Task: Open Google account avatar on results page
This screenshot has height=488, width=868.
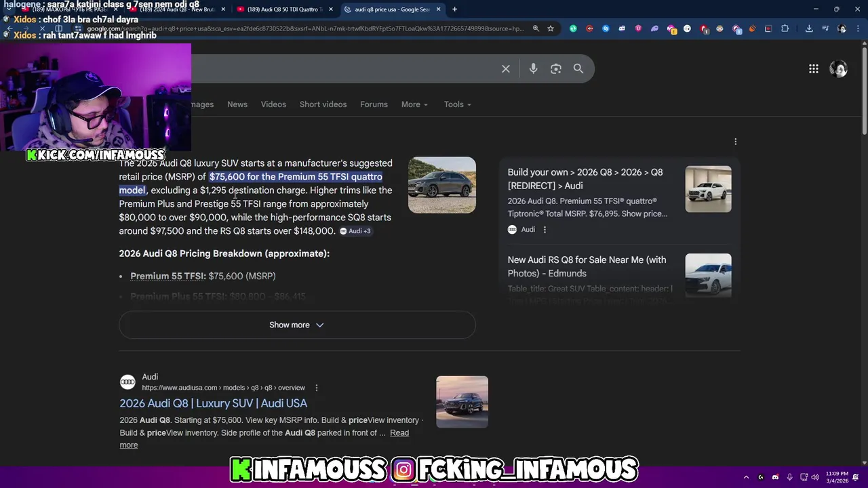Action: point(839,68)
